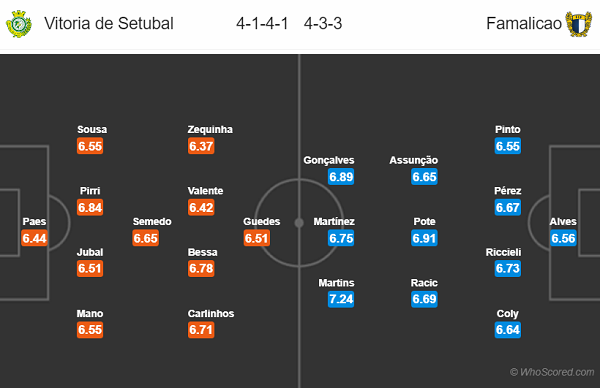The width and height of the screenshot is (600, 388).
Task: Open the Carlinhos player name
Action: [x=211, y=313]
